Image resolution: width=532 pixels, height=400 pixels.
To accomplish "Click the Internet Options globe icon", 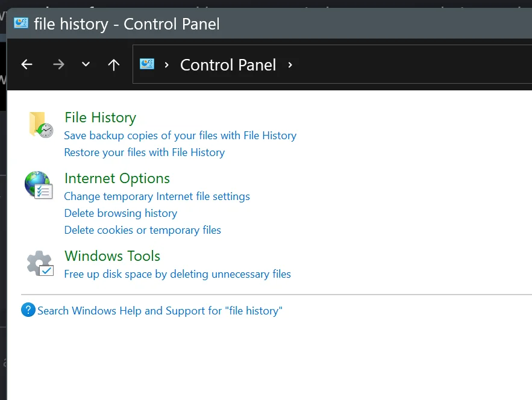I will point(39,185).
